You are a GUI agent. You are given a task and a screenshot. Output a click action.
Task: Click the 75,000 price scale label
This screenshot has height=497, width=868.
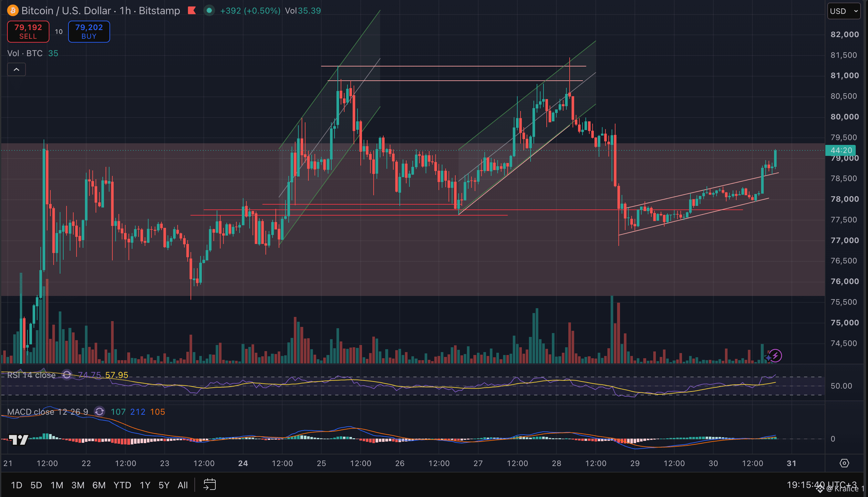click(844, 323)
